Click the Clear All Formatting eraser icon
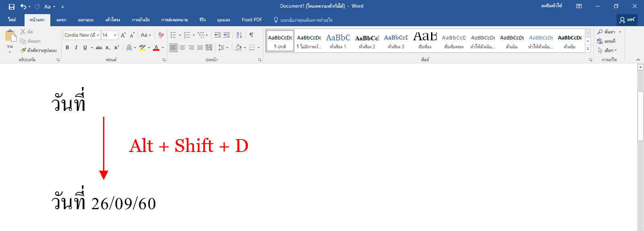The image size is (644, 231). [x=161, y=35]
